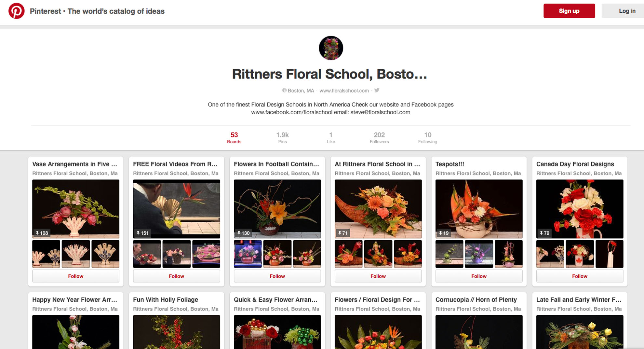The width and height of the screenshot is (644, 349).
Task: Click the Sign up button
Action: point(569,11)
